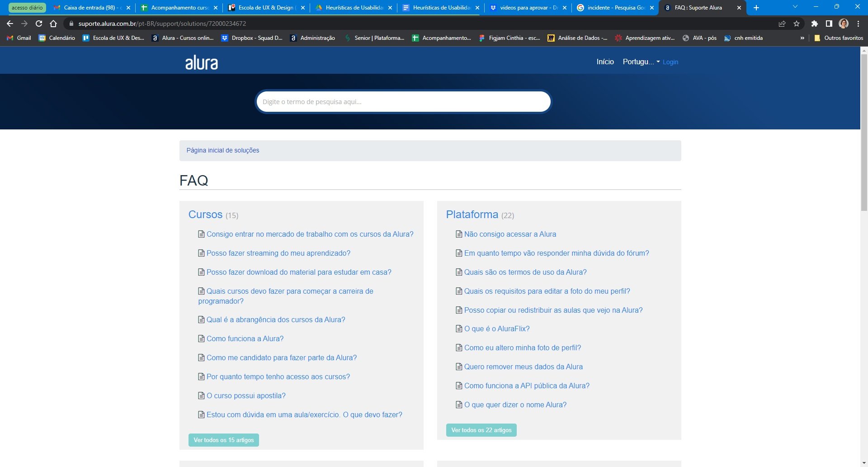Open the browser home page icon
The image size is (868, 467).
click(x=53, y=24)
